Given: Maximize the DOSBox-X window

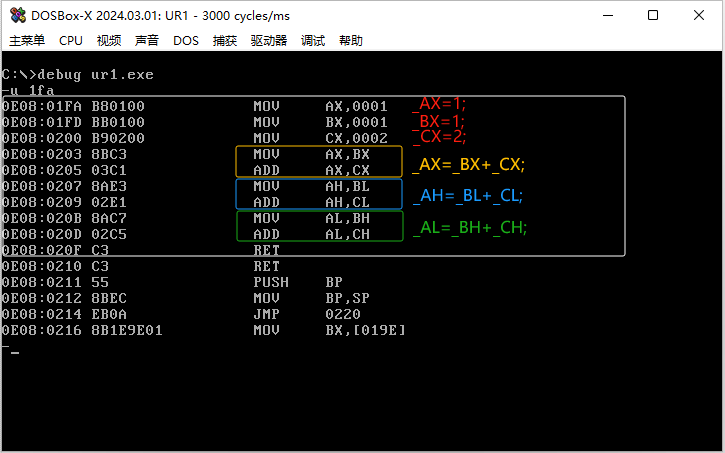Looking at the screenshot, I should (x=653, y=15).
